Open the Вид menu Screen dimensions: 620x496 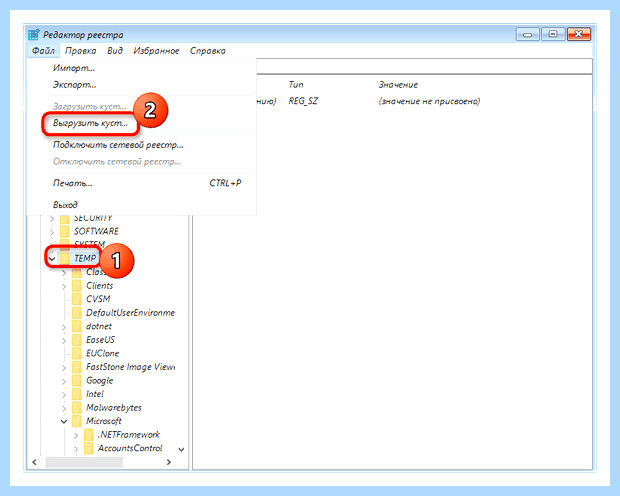[x=115, y=51]
